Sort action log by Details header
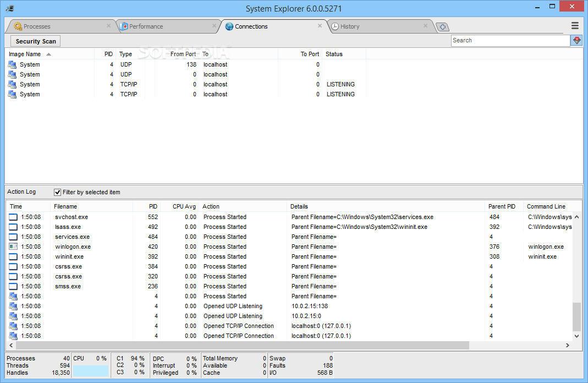 click(x=386, y=206)
